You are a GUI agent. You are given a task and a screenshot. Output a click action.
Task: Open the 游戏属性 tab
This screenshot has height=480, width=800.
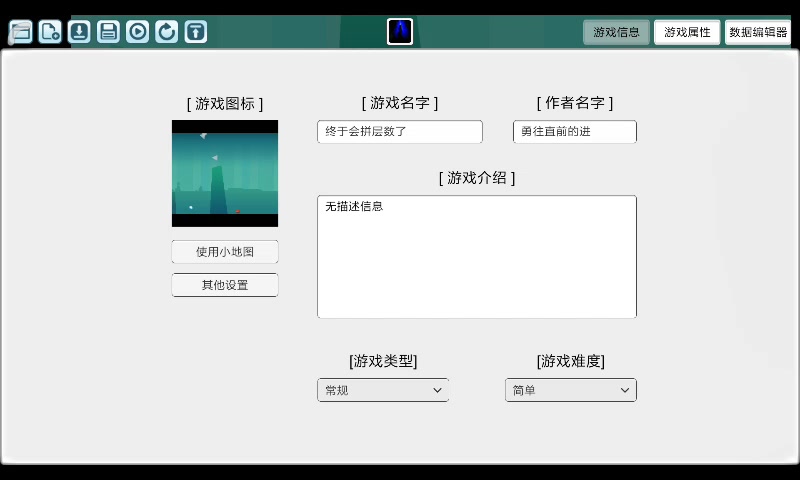687,32
